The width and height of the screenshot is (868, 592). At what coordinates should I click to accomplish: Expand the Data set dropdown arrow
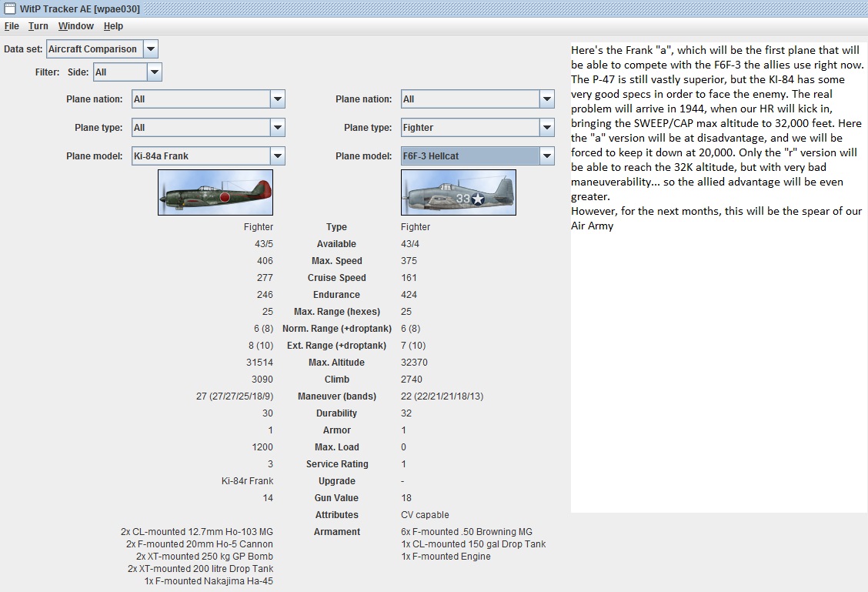(x=151, y=48)
